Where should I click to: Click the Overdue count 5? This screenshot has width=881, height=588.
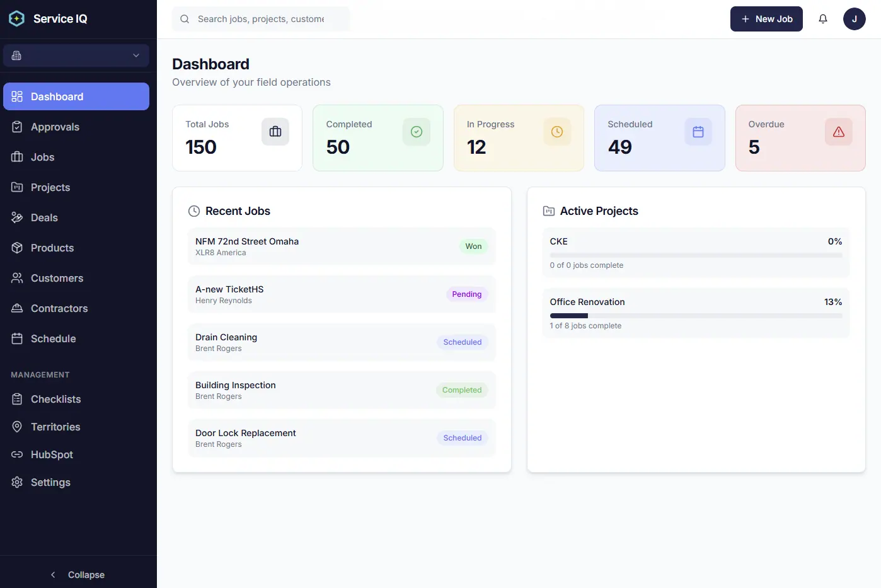tap(754, 147)
